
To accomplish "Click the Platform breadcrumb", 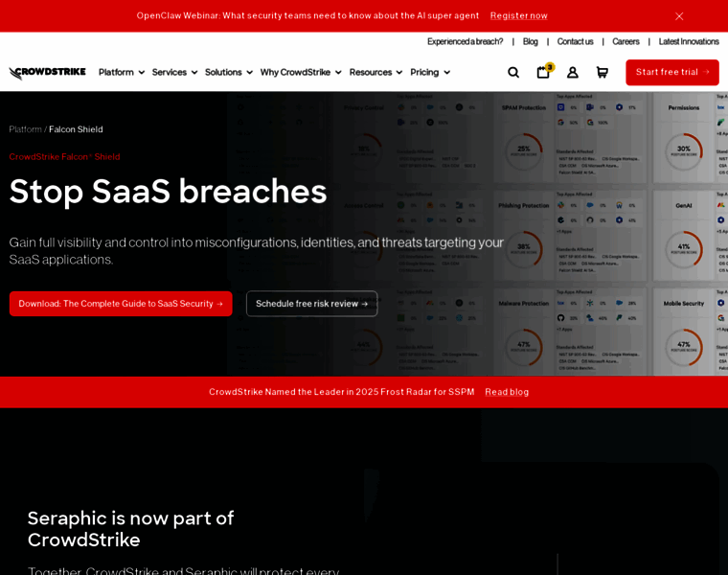I will [25, 129].
